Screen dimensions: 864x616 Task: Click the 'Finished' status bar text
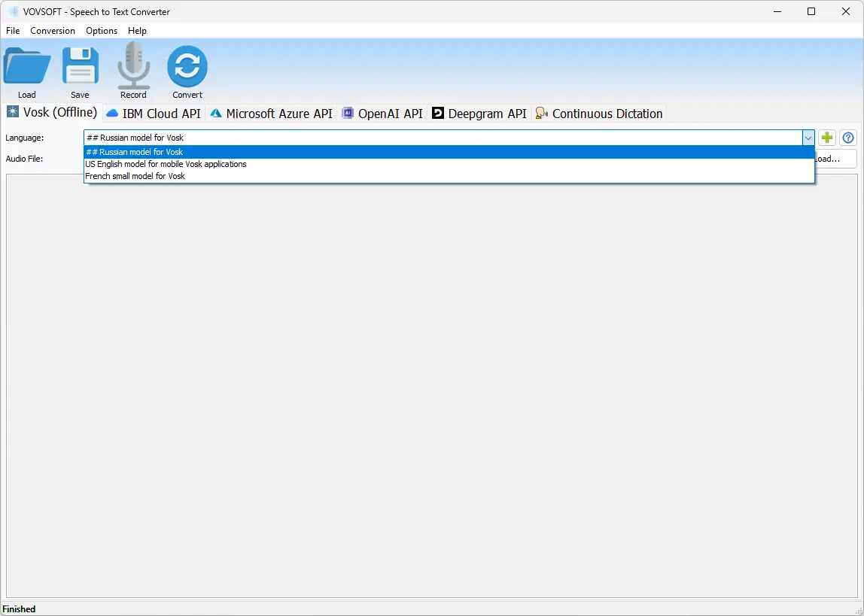click(x=20, y=608)
